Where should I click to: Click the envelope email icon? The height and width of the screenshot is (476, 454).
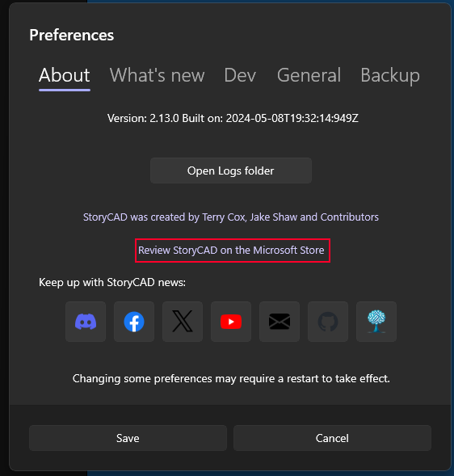[x=280, y=322]
